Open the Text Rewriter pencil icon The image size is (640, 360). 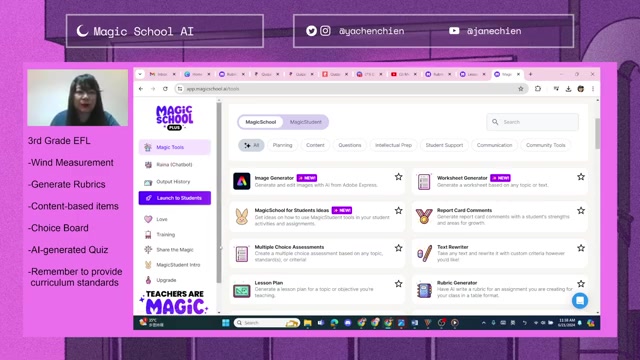424,253
